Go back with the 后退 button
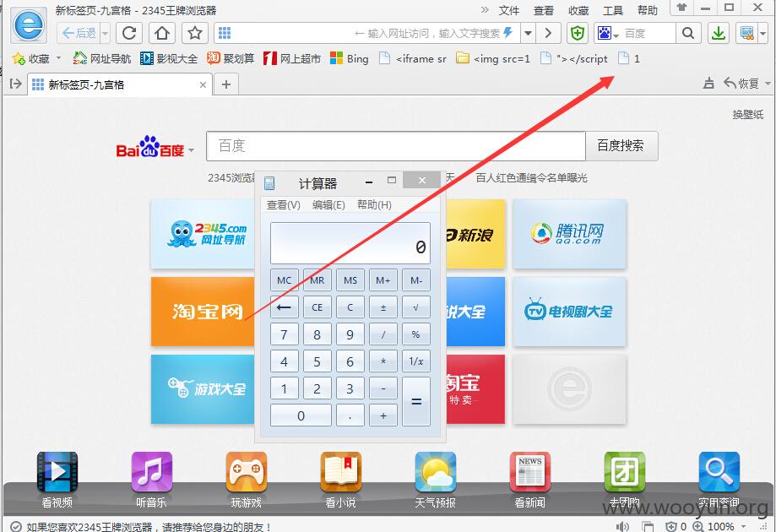 [79, 33]
